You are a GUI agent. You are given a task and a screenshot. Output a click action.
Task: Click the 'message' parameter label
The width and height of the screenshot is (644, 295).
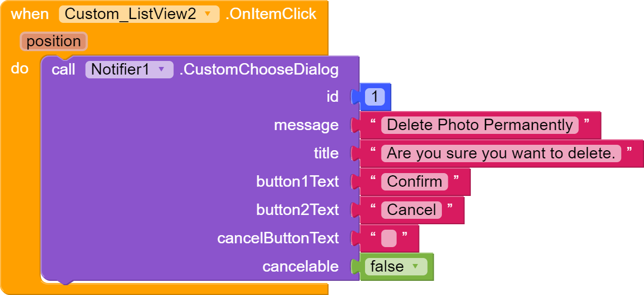(306, 125)
